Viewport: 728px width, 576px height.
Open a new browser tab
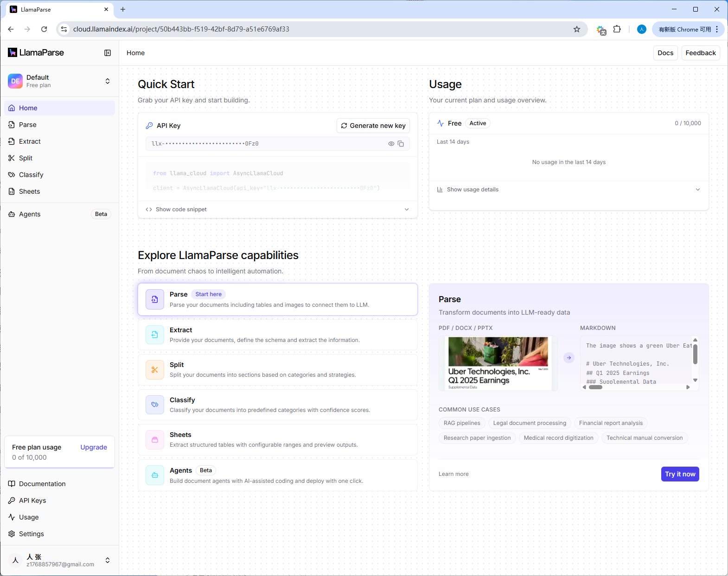pos(123,9)
